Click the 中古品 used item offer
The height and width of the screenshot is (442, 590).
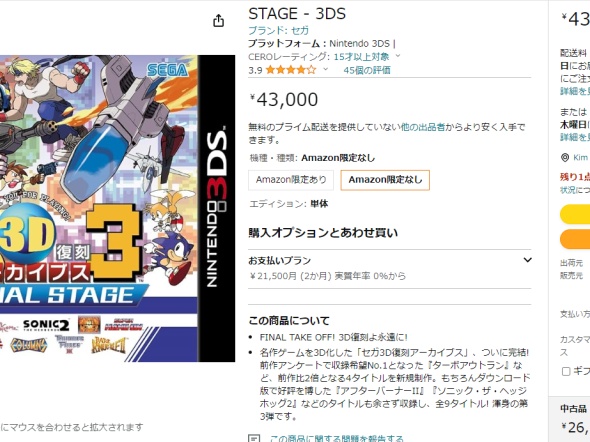(x=574, y=418)
